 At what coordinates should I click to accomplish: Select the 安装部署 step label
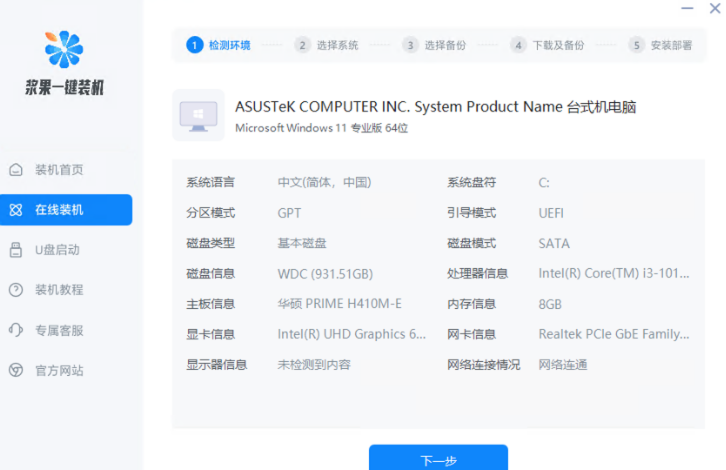(x=671, y=45)
